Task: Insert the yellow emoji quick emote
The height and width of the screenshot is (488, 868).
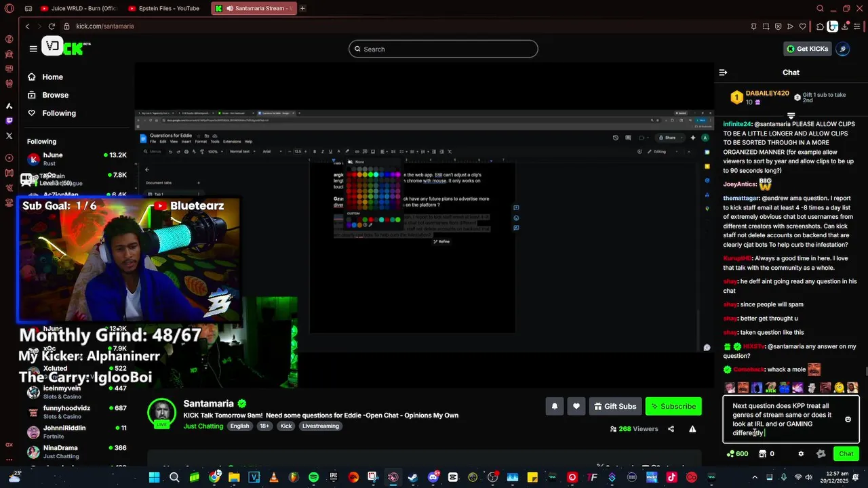Action: 838,388
